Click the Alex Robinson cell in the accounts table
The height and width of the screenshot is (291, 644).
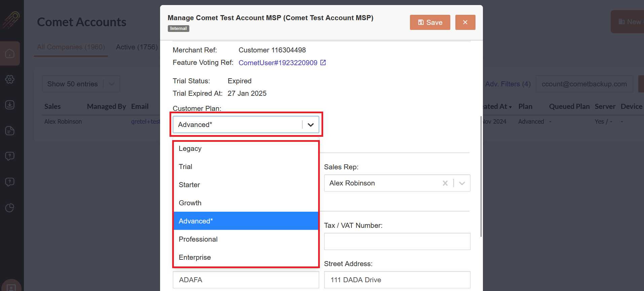tap(63, 122)
